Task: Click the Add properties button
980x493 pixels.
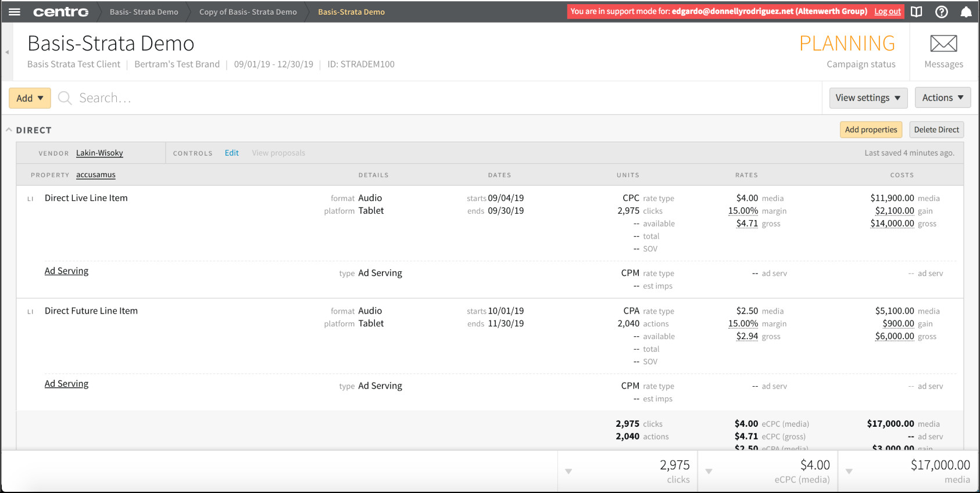Action: pyautogui.click(x=871, y=129)
